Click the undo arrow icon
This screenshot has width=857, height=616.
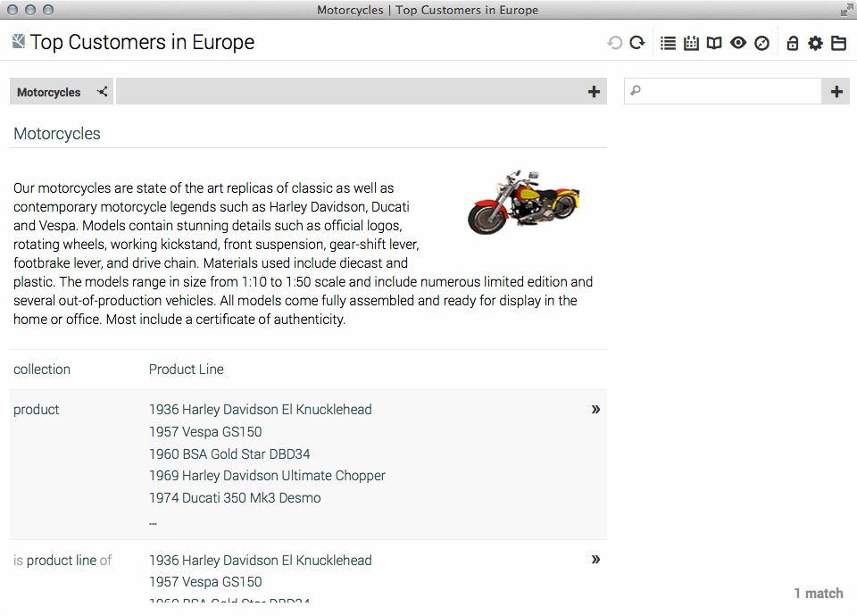coord(615,43)
